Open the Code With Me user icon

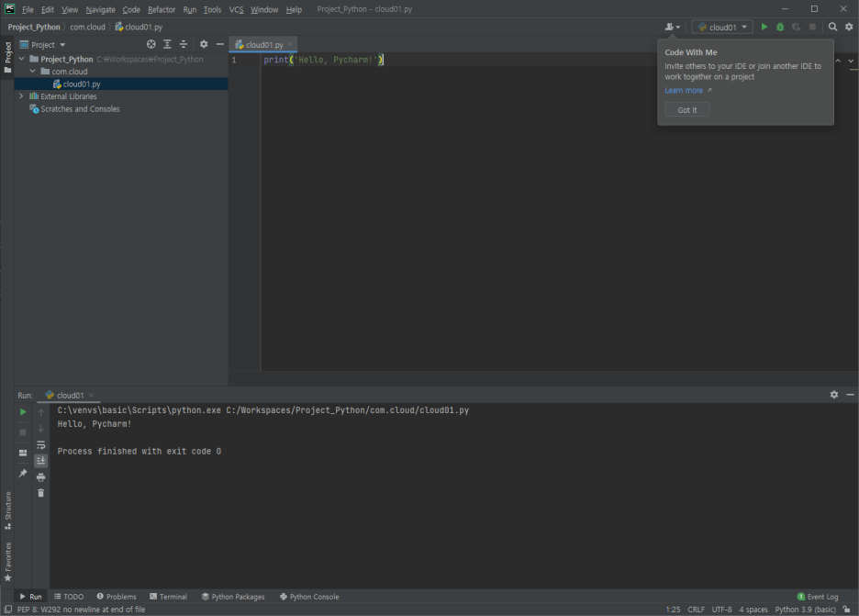pos(672,27)
